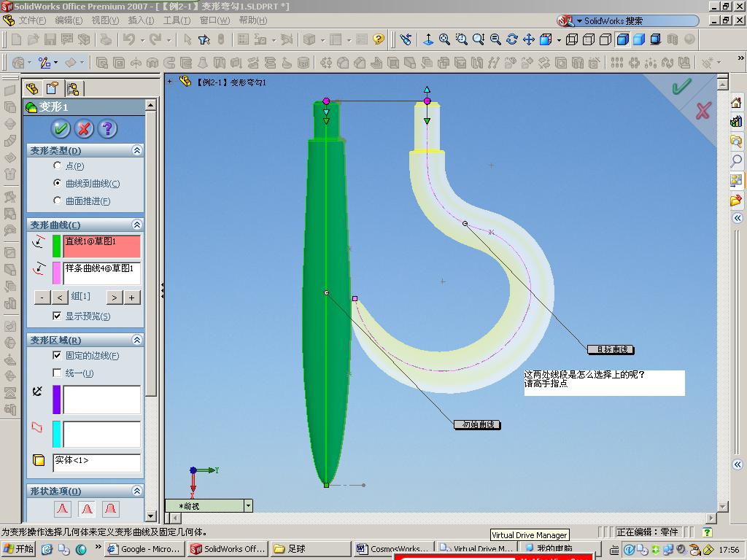Open the view orientation dropdown arrow in toolbar
Screen dimensions: 747x560
[558, 40]
